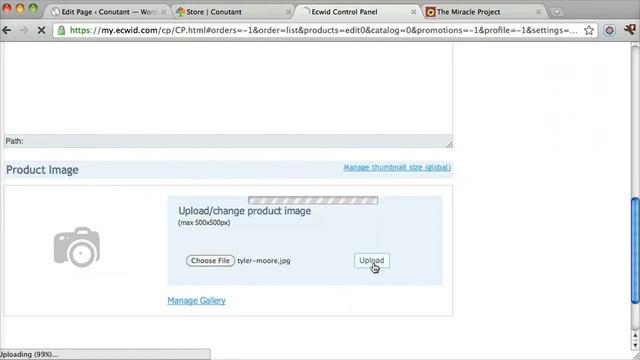Image resolution: width=640 pixels, height=360 pixels.
Task: Click the Choose File button
Action: pyautogui.click(x=210, y=260)
